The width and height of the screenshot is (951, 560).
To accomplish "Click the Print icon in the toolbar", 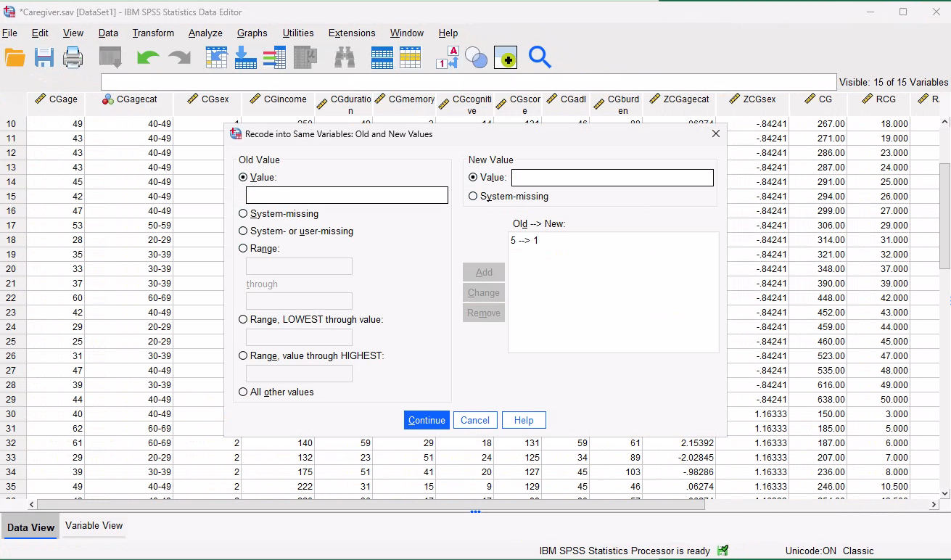I will [73, 57].
